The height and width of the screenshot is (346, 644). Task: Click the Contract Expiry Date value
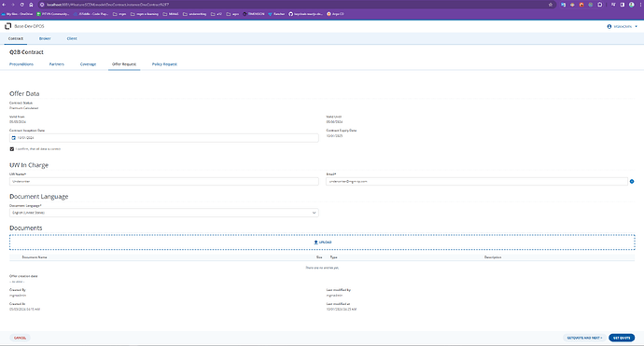334,136
